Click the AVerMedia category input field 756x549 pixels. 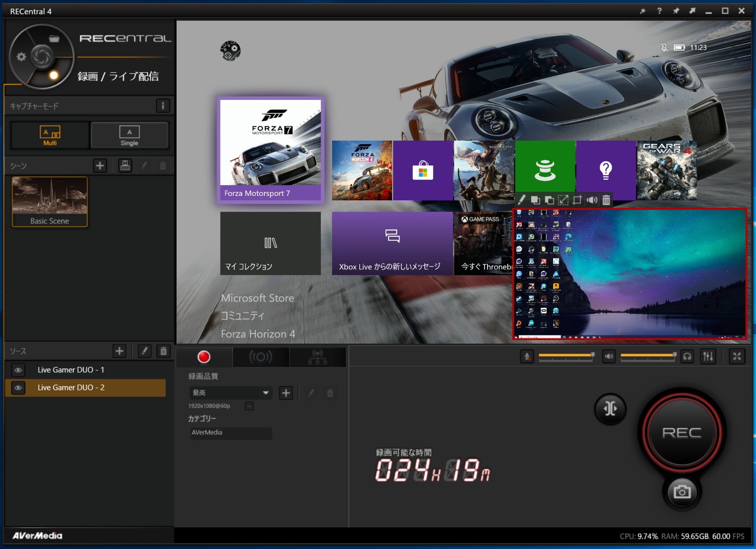(231, 433)
